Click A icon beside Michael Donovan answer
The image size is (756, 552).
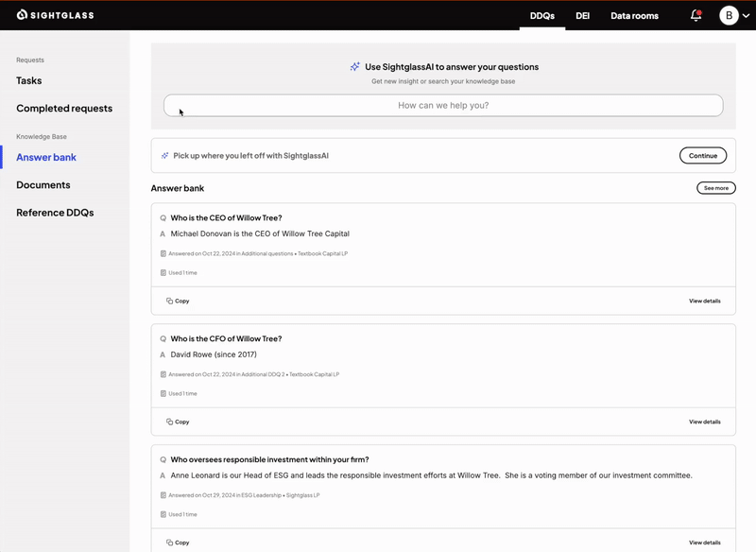click(163, 233)
